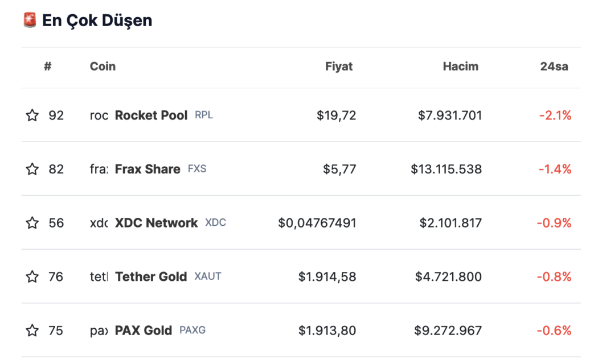Click the PAX Gold coin logo
This screenshot has width=598, height=364.
click(99, 330)
